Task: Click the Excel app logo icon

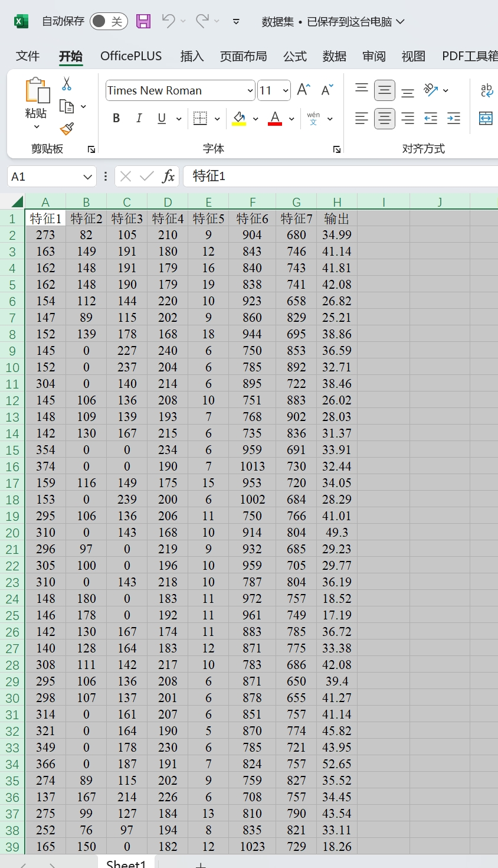Action: coord(21,21)
